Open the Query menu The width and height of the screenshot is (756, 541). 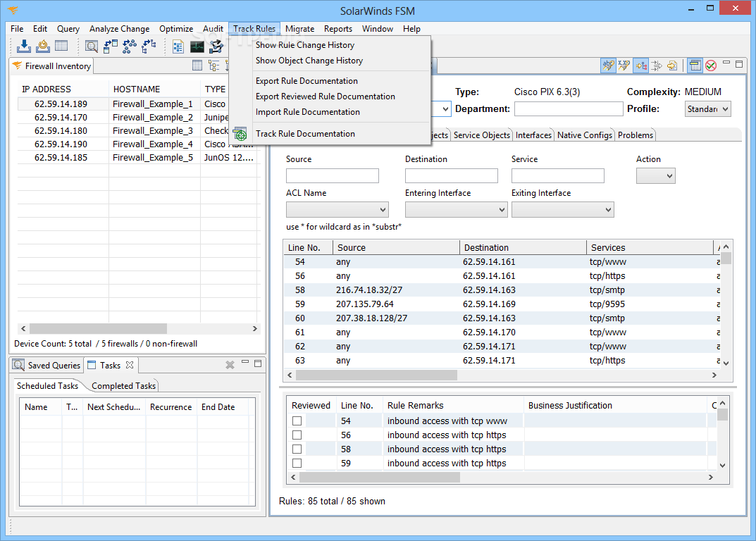(x=68, y=29)
